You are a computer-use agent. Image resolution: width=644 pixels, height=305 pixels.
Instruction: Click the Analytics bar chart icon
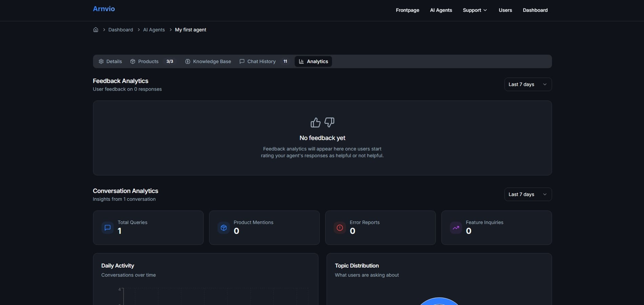[x=301, y=61]
